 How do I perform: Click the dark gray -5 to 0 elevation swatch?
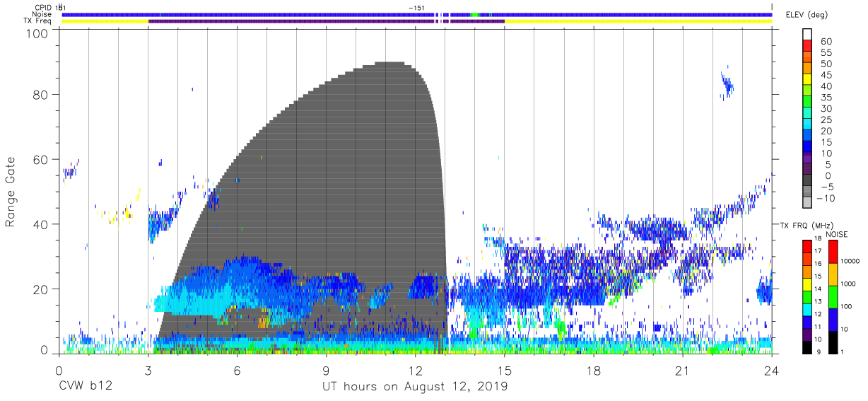[807, 180]
